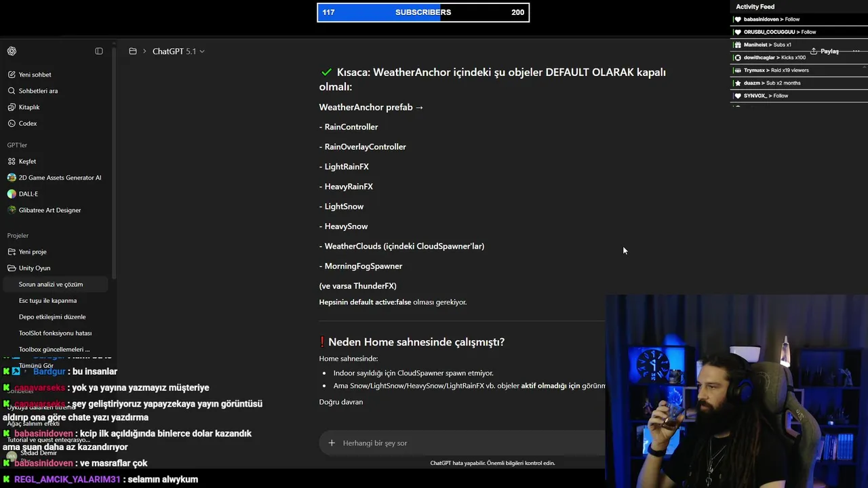Open Sohbetleri ara search
The width and height of the screenshot is (868, 488).
[x=38, y=91]
